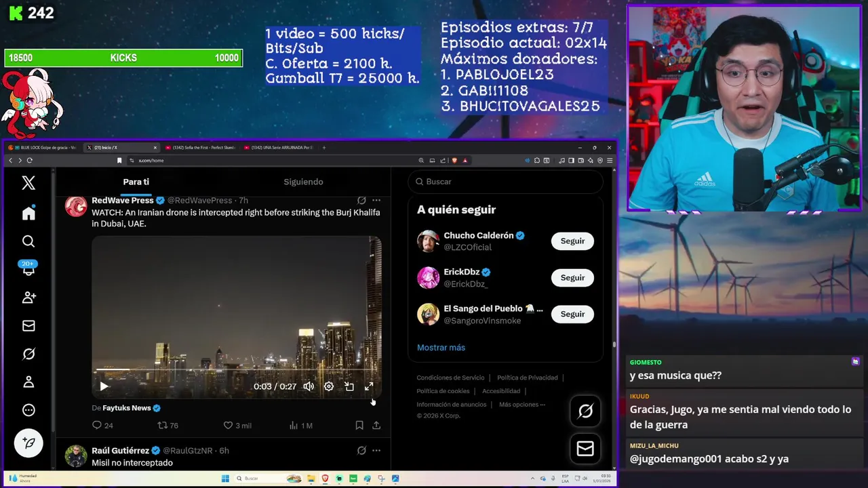Open Condiciones de Servicio link
Image resolution: width=868 pixels, height=488 pixels.
pos(450,378)
